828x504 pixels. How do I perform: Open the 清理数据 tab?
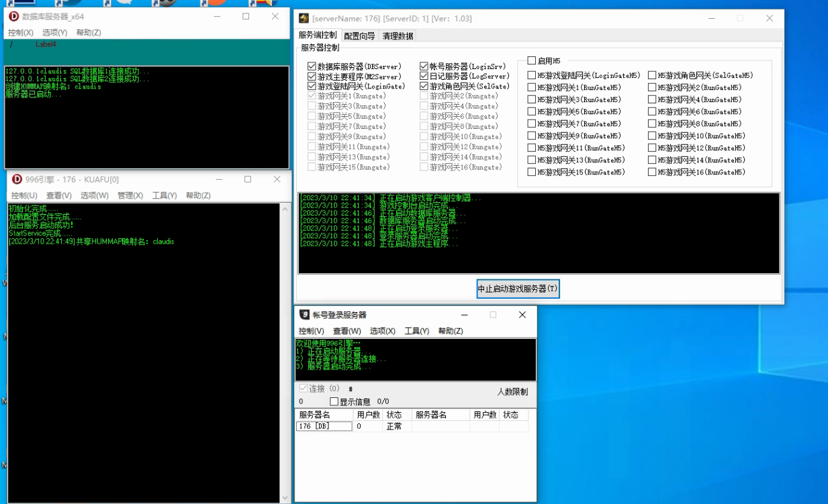click(x=398, y=36)
